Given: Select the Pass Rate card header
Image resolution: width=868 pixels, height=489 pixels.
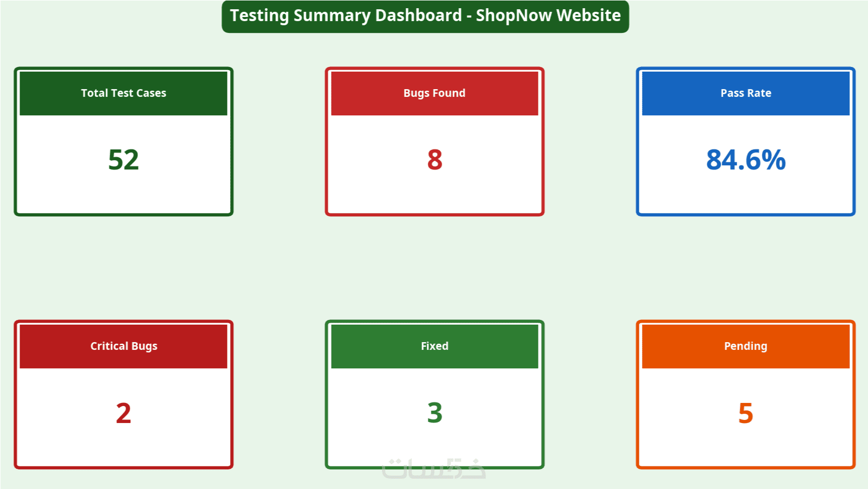Looking at the screenshot, I should 746,93.
